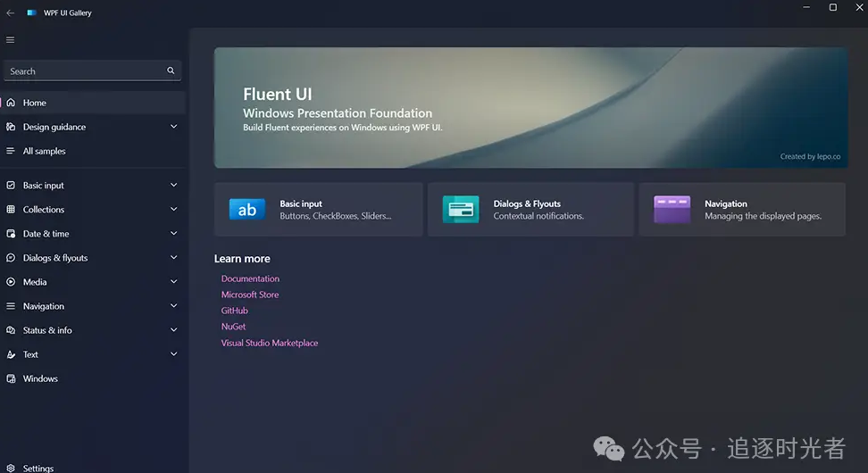Expand the Navigation chevron in sidebar

[x=174, y=306]
